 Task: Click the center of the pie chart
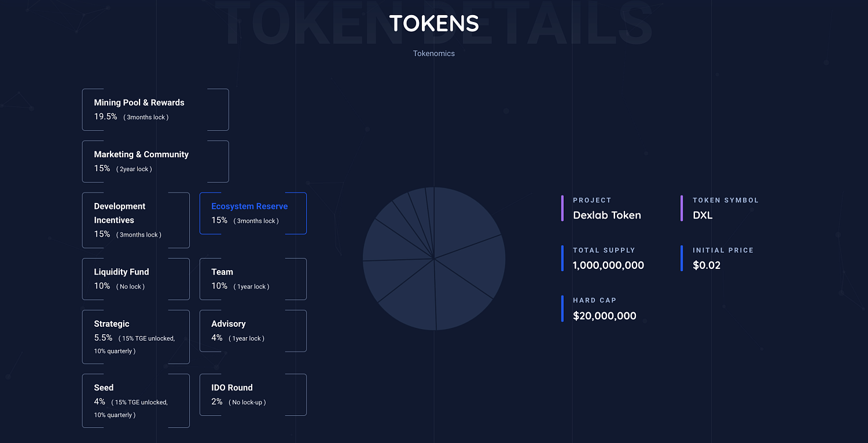pos(434,259)
